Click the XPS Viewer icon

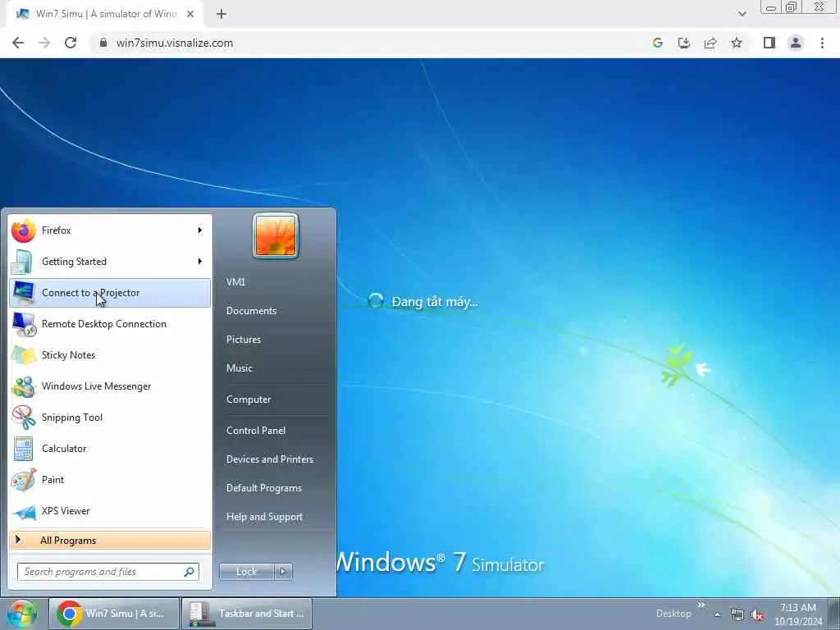pos(24,512)
